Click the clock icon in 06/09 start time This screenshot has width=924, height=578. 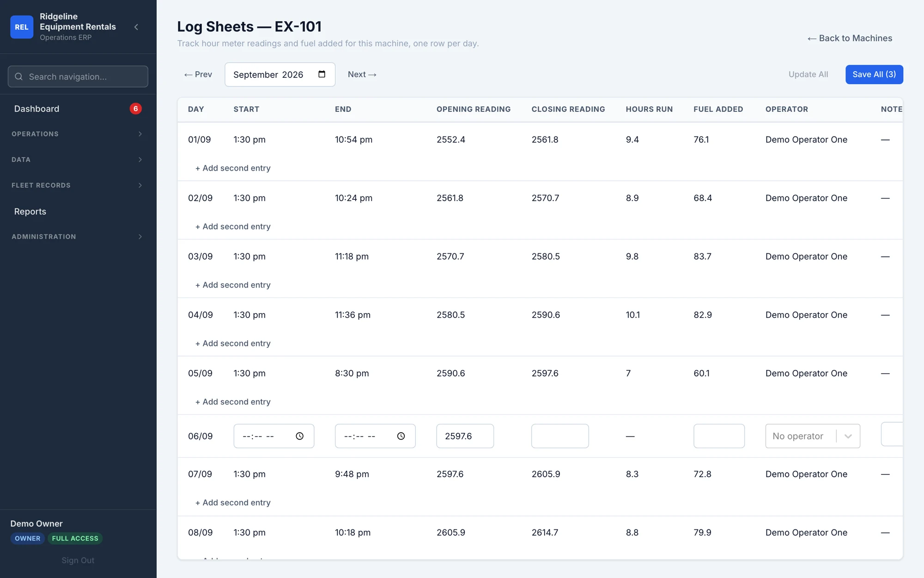(x=299, y=436)
